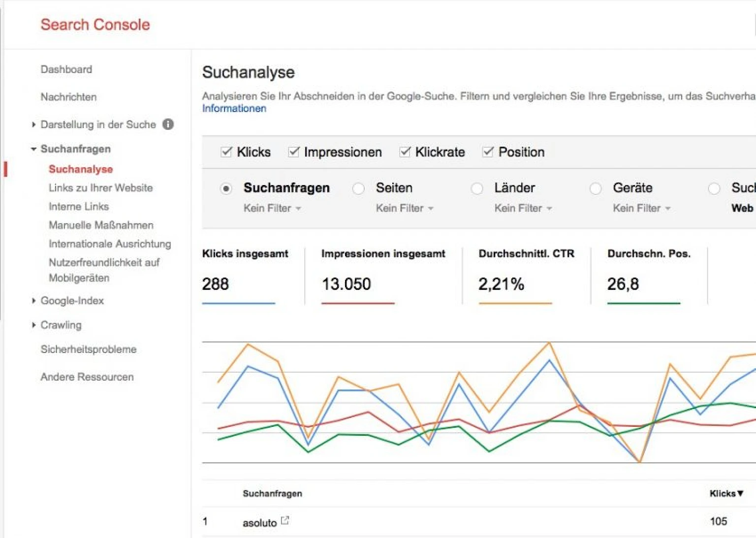Click the Suchanfragen table column header

click(x=272, y=493)
